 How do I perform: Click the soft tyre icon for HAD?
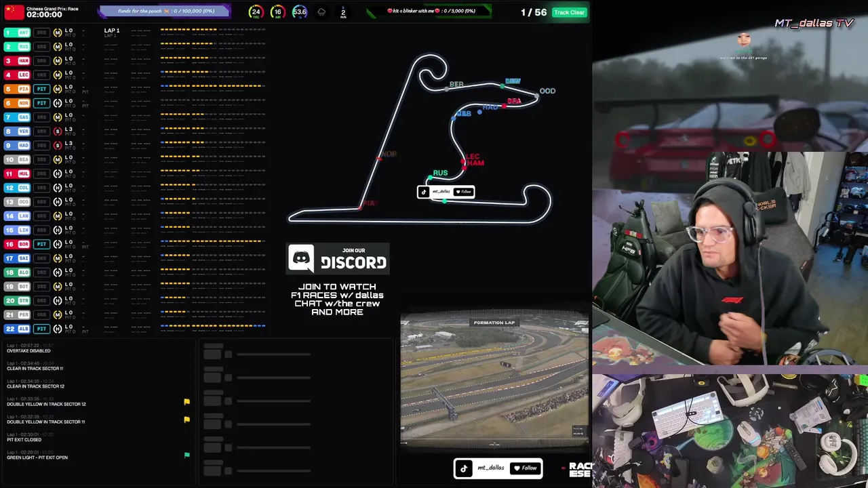[x=58, y=145]
